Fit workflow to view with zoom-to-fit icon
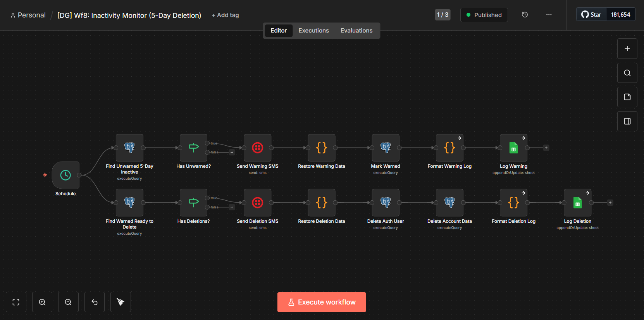The image size is (644, 320). (x=16, y=302)
